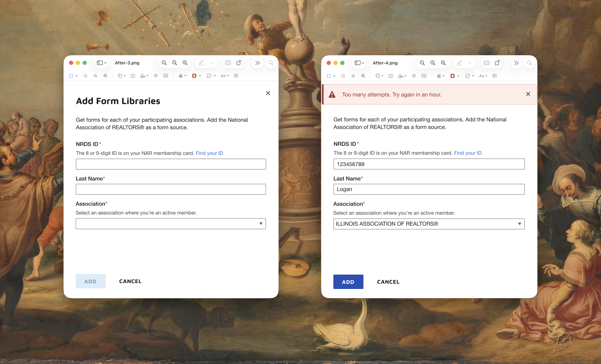Image resolution: width=601 pixels, height=364 pixels.
Task: Click CANCEL in After-4.png dialog
Action: pyautogui.click(x=388, y=282)
